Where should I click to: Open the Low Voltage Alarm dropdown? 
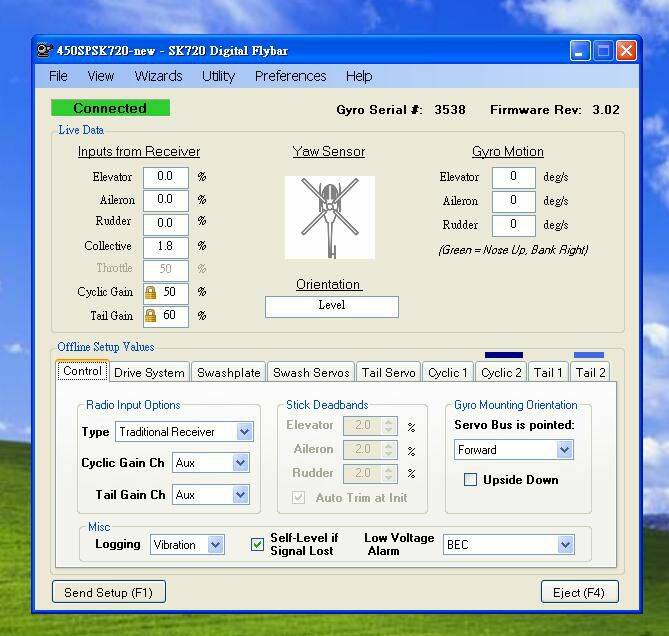coord(565,545)
